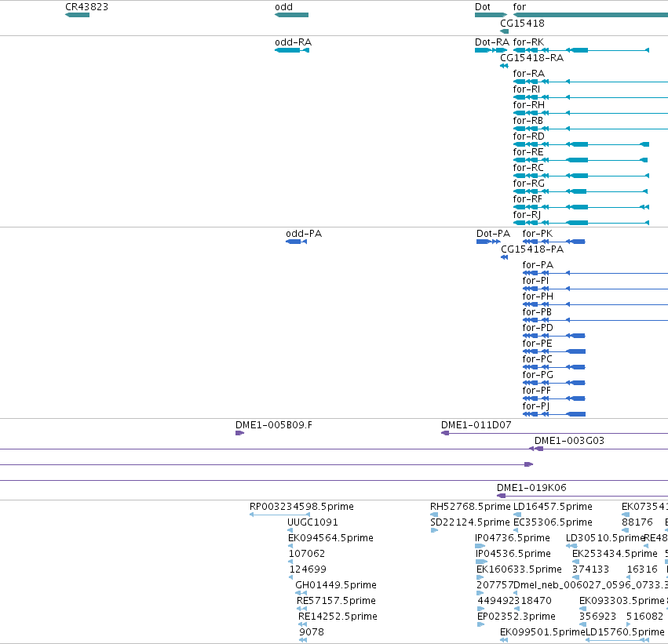
Task: Select the for-PH protein label
Action: point(538,297)
